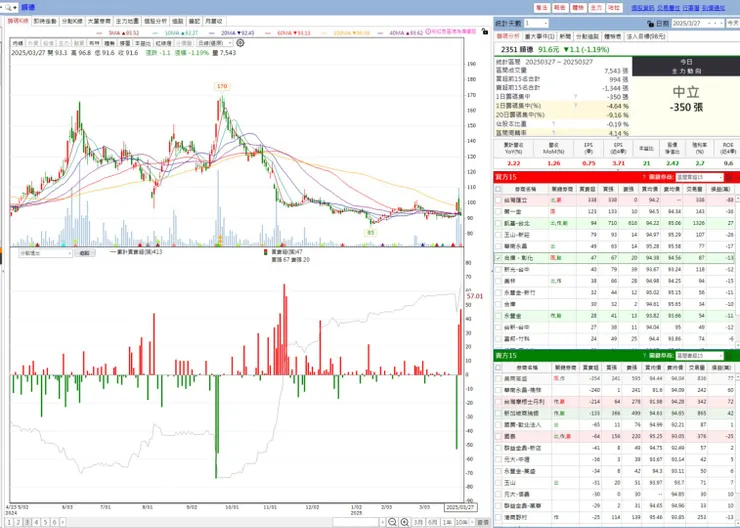Check the 美商高盛 seller row checkbox
This screenshot has width=740, height=528.
(x=498, y=378)
